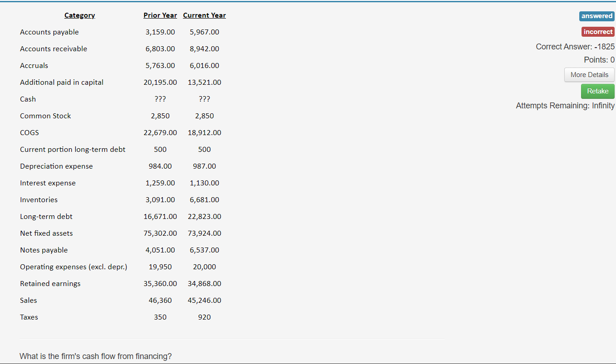The image size is (616, 364).
Task: Click the Accruals row label
Action: [x=34, y=66]
